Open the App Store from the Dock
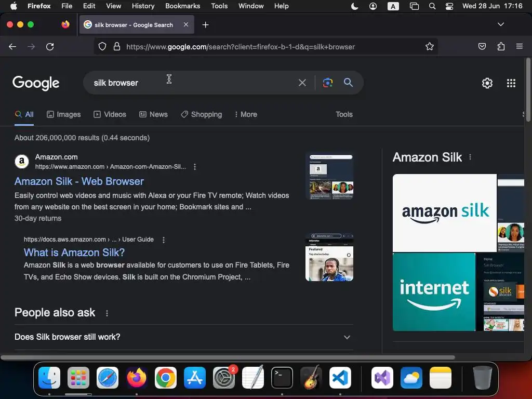532x399 pixels. 195,378
